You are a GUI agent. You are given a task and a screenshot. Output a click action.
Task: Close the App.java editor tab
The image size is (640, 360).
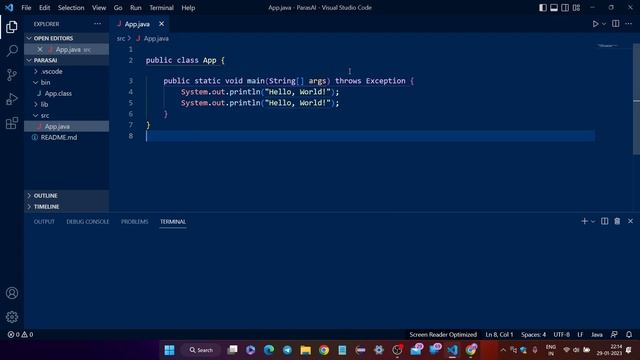pyautogui.click(x=161, y=24)
